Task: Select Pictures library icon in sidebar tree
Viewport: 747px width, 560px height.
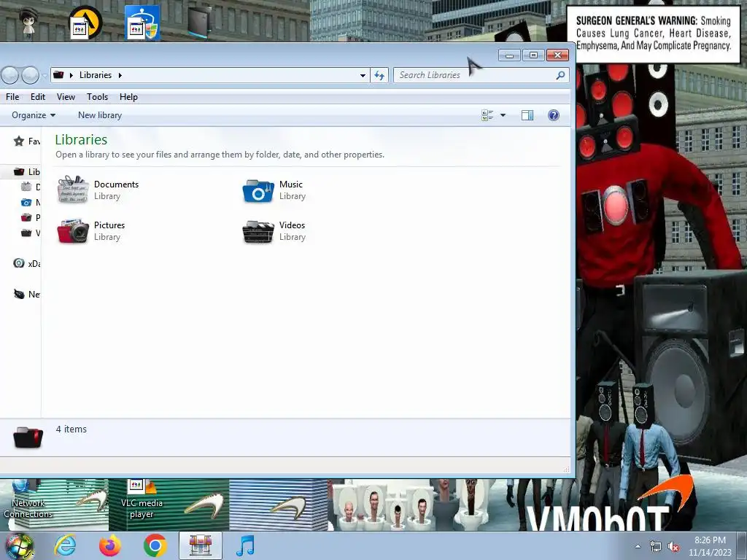Action: point(26,217)
